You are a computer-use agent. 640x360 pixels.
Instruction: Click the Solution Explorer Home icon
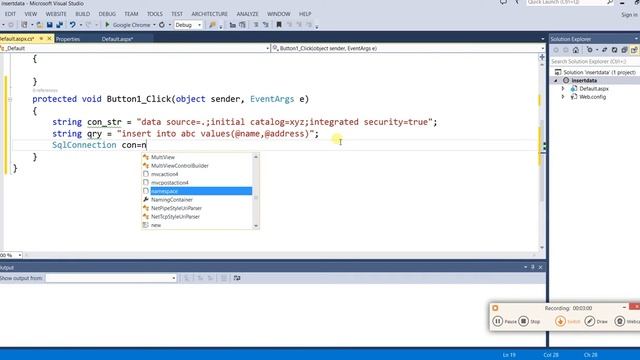coord(576,50)
